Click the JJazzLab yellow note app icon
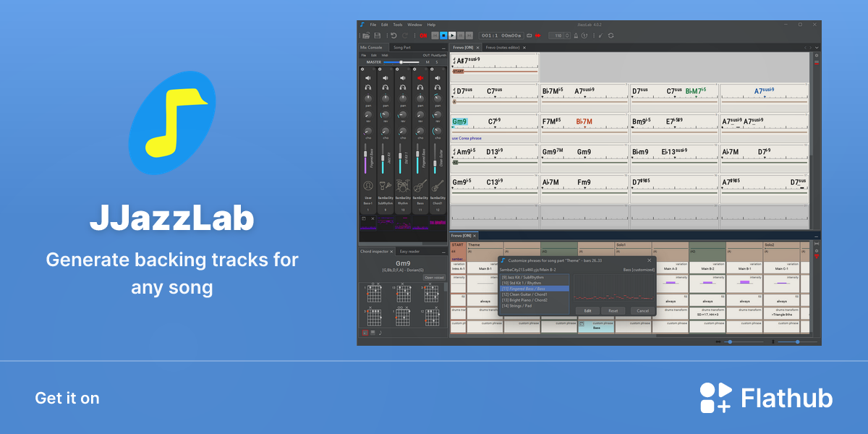868x434 pixels. (x=172, y=123)
